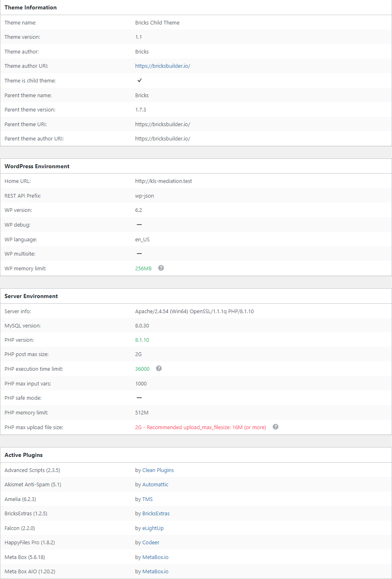Open the Clean Plugins author link
The width and height of the screenshot is (392, 579).
(158, 470)
